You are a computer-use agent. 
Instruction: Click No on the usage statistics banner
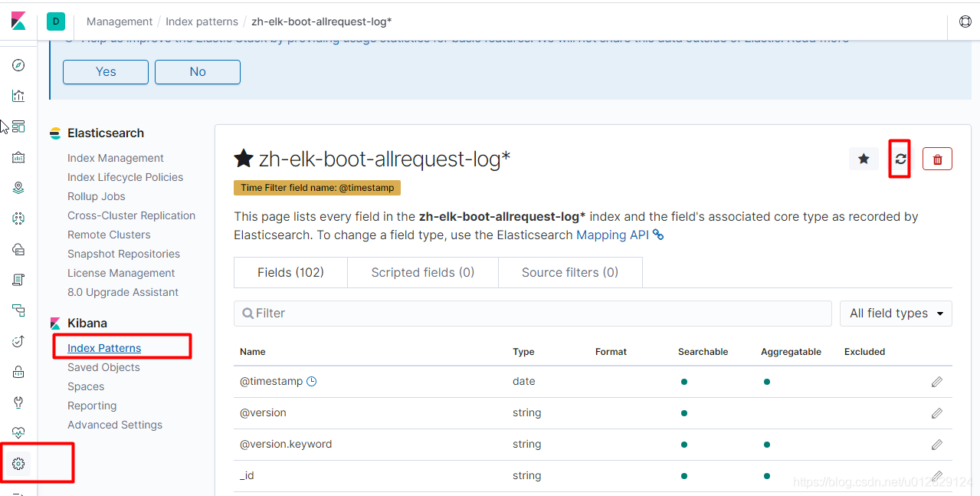pos(198,72)
